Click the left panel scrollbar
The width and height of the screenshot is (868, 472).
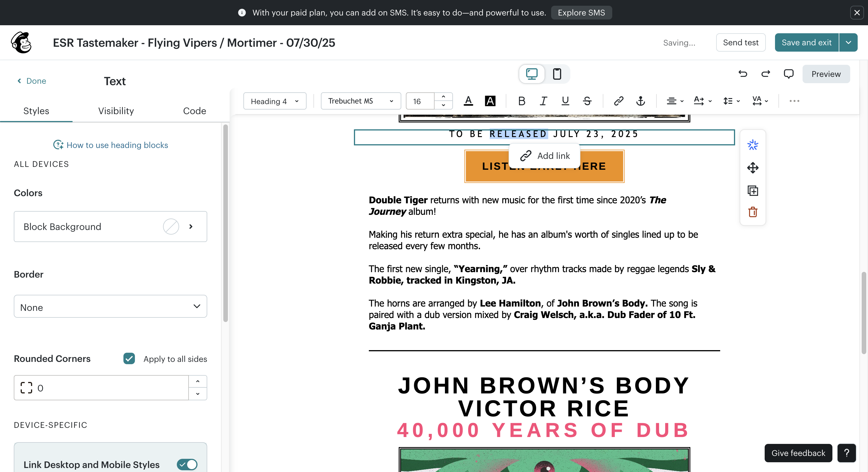point(225,223)
